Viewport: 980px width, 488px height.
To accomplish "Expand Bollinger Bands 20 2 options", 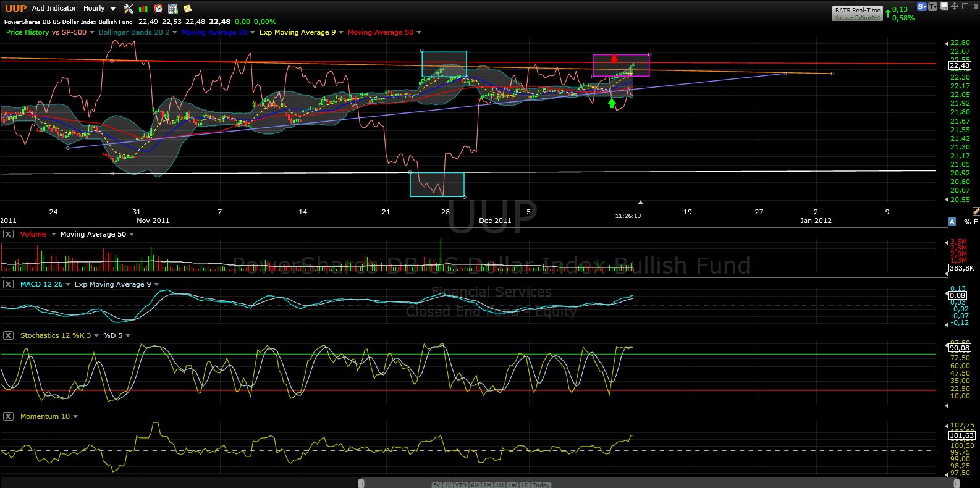I will pyautogui.click(x=175, y=32).
